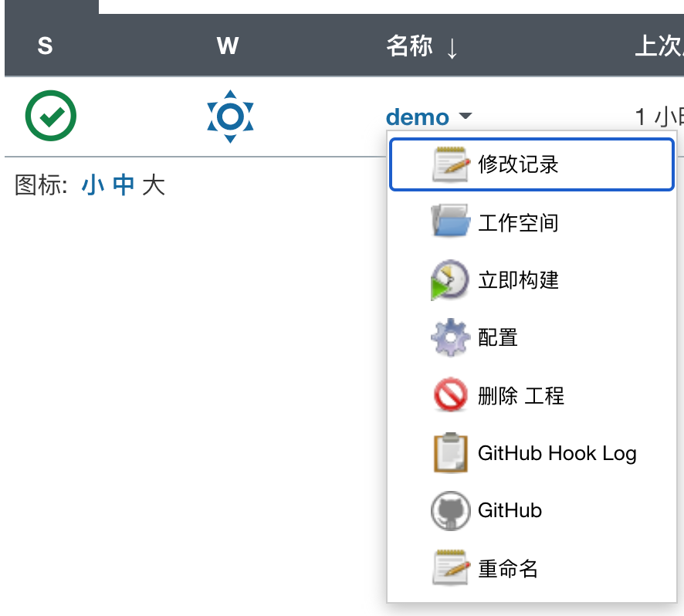Open the dropdown arrow next to demo
The width and height of the screenshot is (684, 616).
pos(465,117)
